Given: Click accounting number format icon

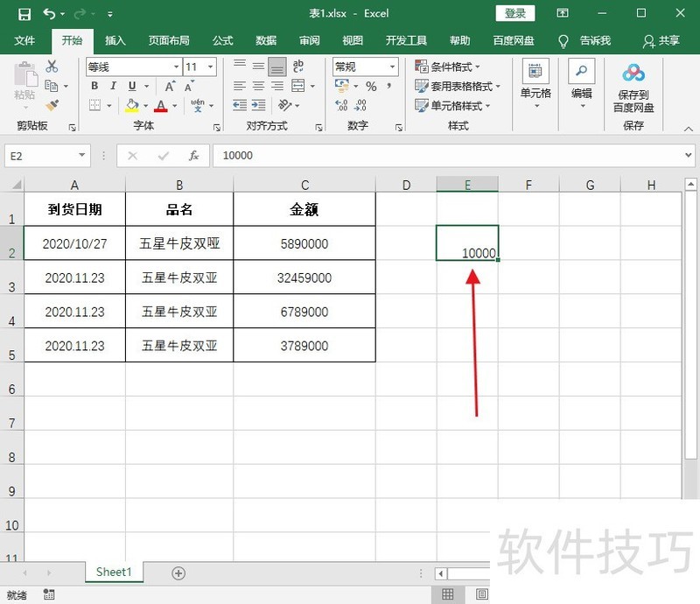Looking at the screenshot, I should 342,86.
